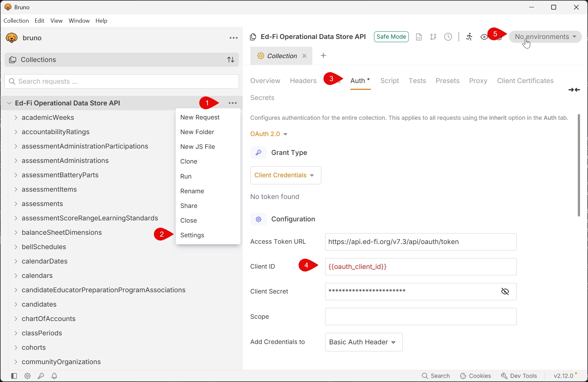Open the Client Credentials grant type dropdown
The width and height of the screenshot is (588, 382).
(x=285, y=175)
